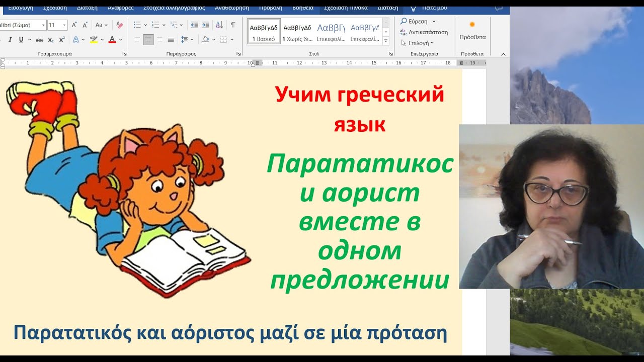The height and width of the screenshot is (362, 644).
Task: Toggle underline formatting
Action: [x=21, y=39]
